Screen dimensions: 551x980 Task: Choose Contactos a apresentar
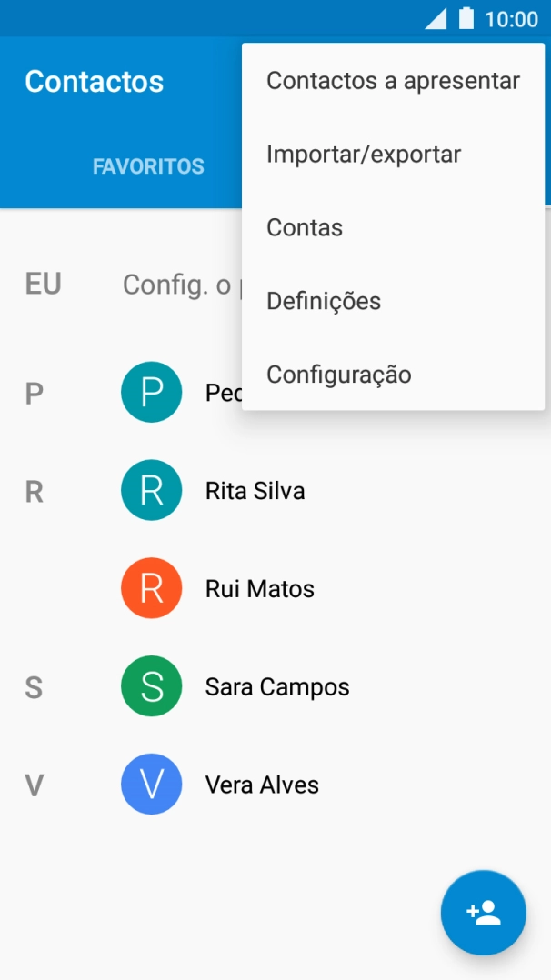pos(392,80)
